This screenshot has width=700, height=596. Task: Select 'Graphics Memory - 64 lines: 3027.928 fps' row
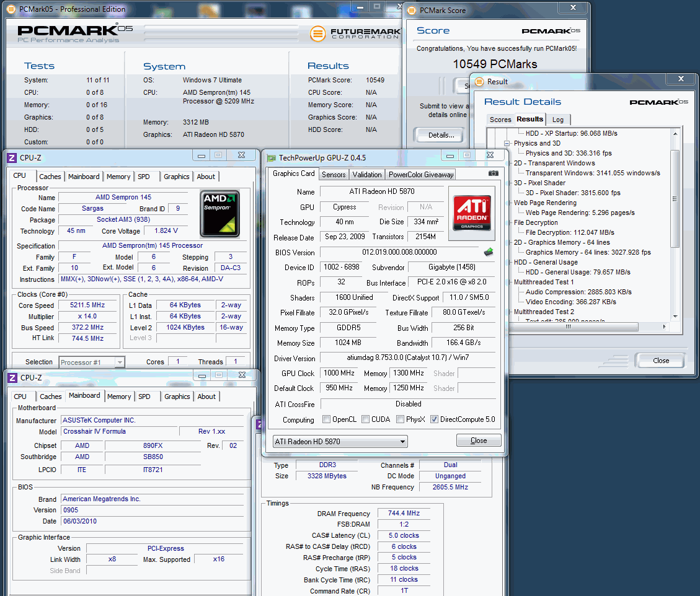coord(588,253)
